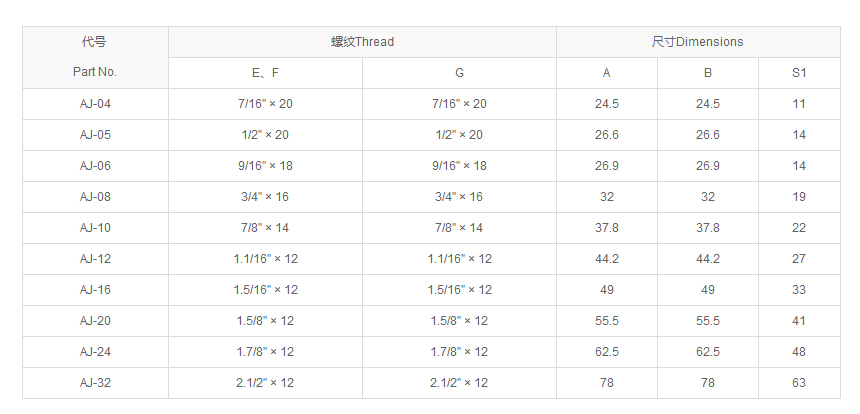860x414 pixels.
Task: Select the G thread cell for AJ-10
Action: click(459, 228)
